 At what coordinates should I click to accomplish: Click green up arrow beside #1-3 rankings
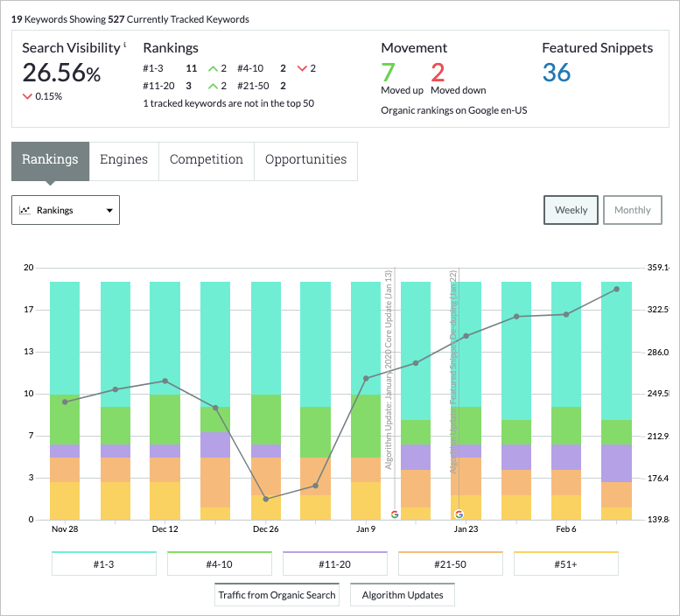pos(212,68)
